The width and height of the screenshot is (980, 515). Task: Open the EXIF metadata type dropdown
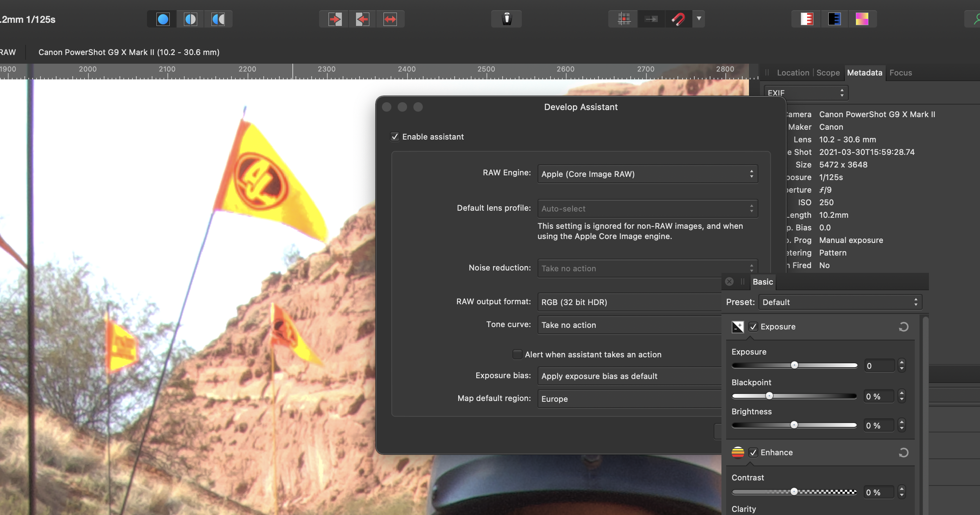pos(806,93)
